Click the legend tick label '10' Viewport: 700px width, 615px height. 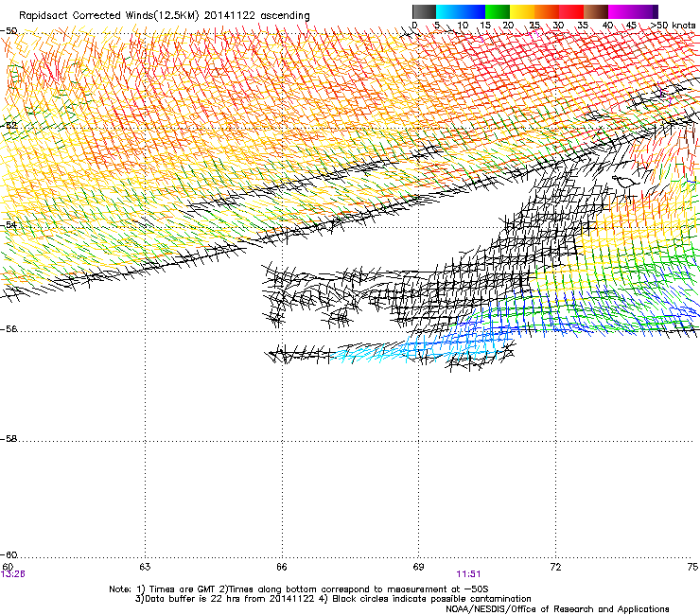(463, 26)
